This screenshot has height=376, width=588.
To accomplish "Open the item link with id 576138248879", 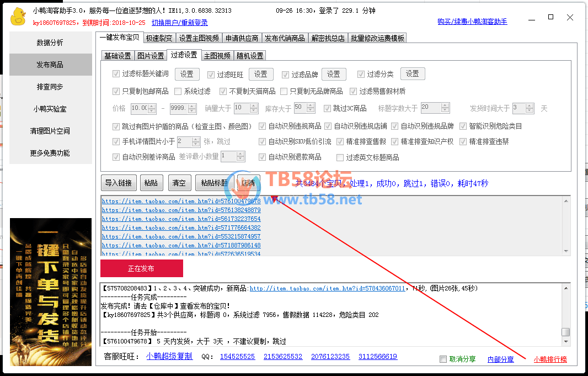I will [x=181, y=210].
